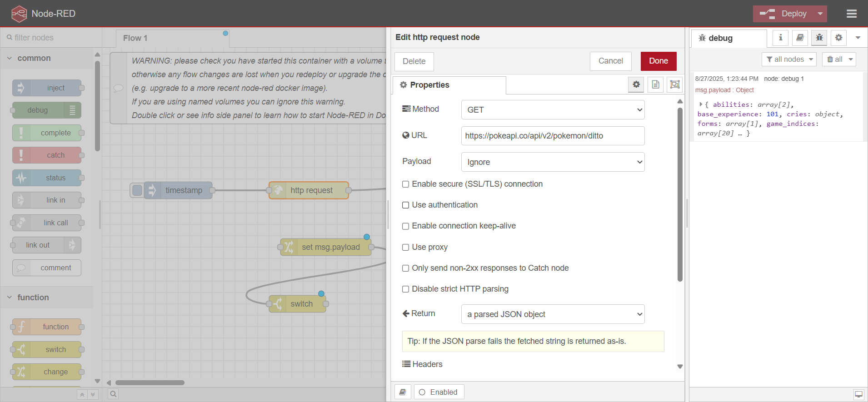Click the Cancel button
This screenshot has height=402, width=868.
coord(610,61)
